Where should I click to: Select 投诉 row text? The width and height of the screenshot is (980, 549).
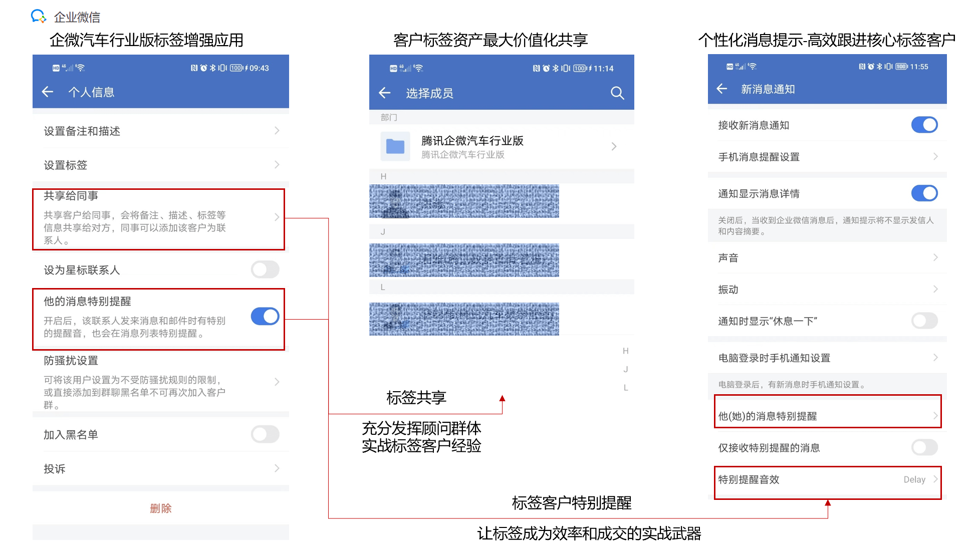(54, 468)
